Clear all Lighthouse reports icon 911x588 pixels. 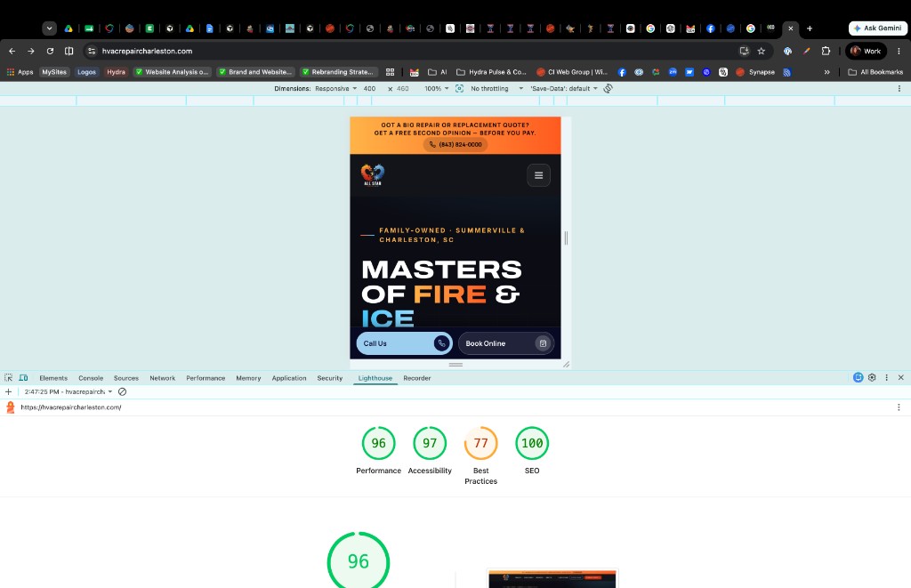tap(122, 391)
